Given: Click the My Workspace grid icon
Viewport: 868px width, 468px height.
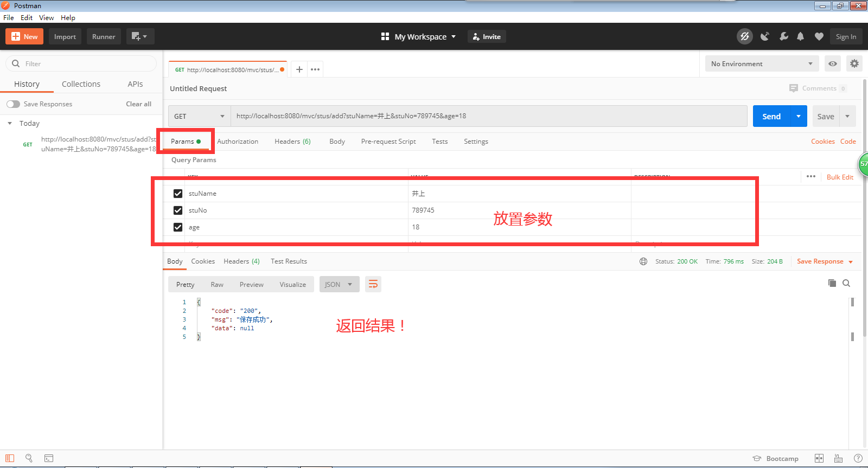Looking at the screenshot, I should click(x=385, y=36).
